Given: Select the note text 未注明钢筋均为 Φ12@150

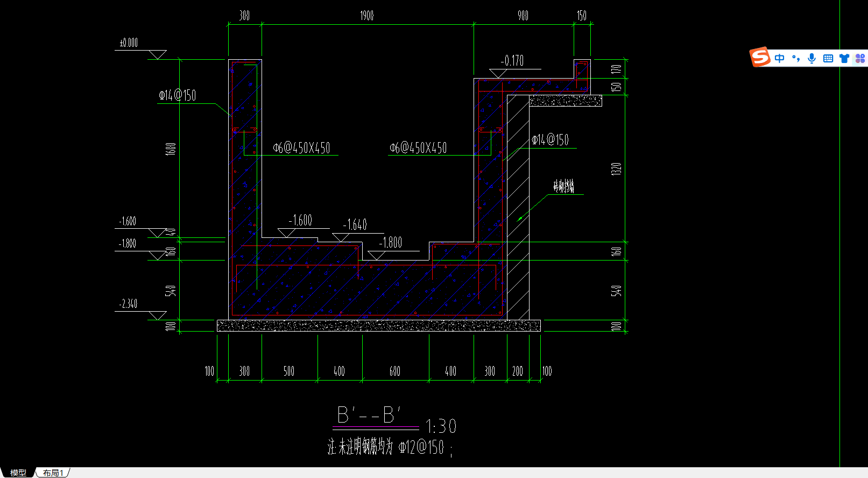Looking at the screenshot, I should [391, 447].
